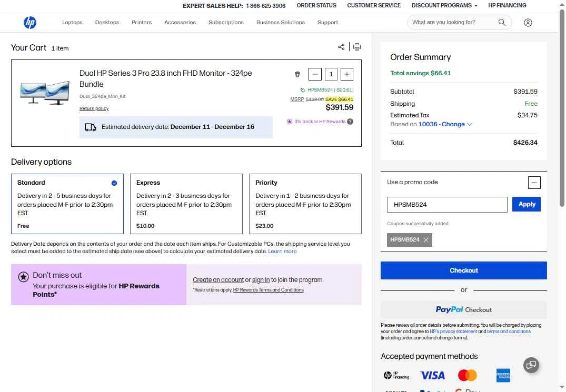Screen dimensions: 566x392
Task: Click the PayPal Checkout button
Action: [463, 310]
